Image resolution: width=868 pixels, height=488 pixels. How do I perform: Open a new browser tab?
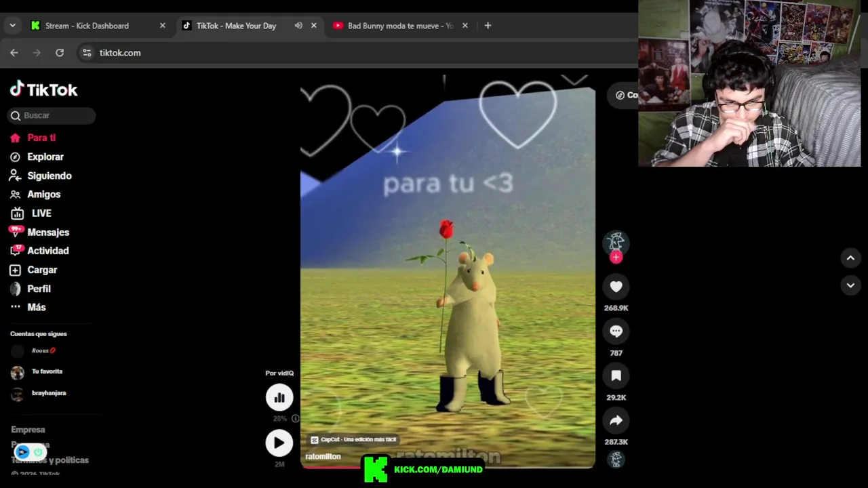pyautogui.click(x=488, y=26)
